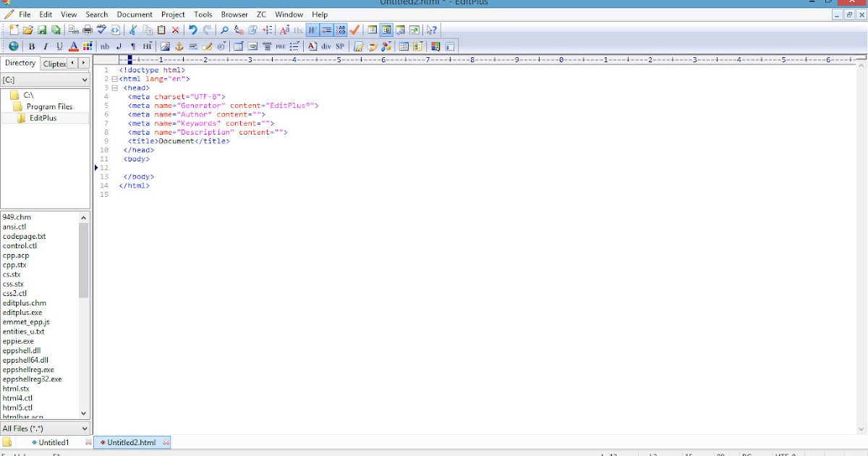
Task: Click the red X Delete icon
Action: click(x=175, y=30)
